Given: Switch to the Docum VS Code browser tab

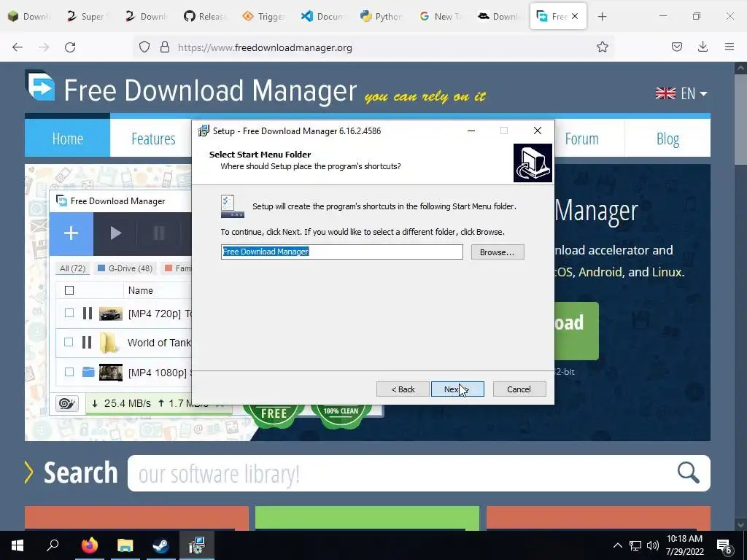Looking at the screenshot, I should pyautogui.click(x=322, y=17).
